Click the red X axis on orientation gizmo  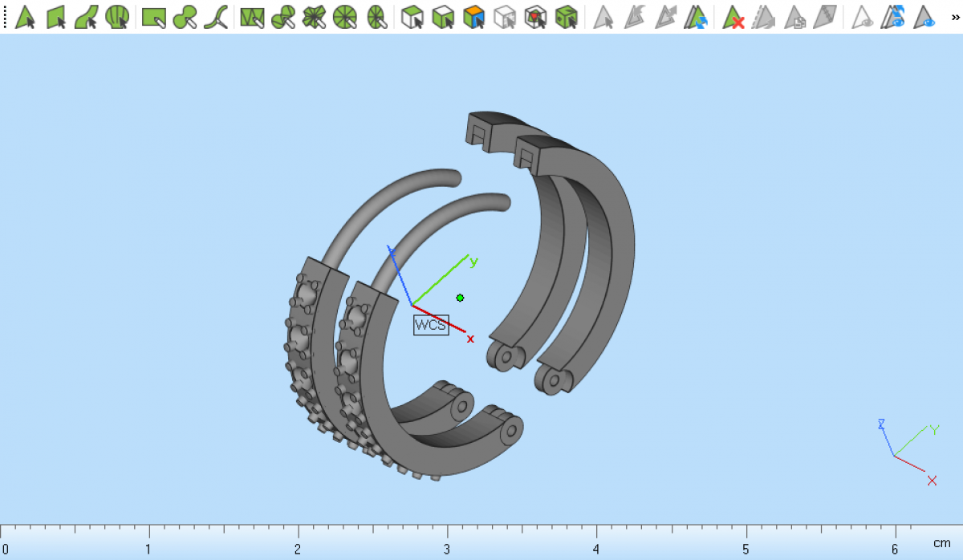click(932, 481)
